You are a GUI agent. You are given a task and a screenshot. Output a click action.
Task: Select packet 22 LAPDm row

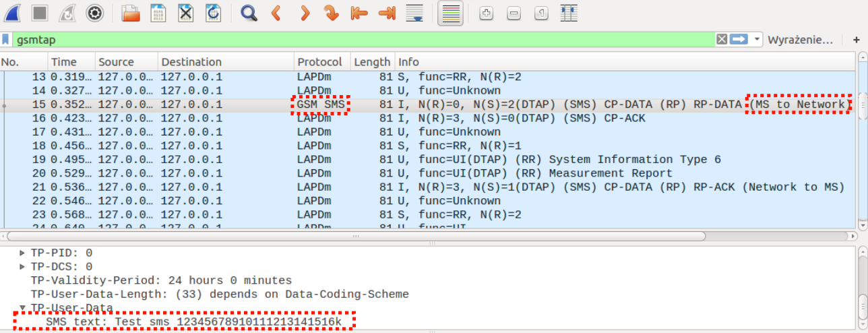[x=428, y=201]
